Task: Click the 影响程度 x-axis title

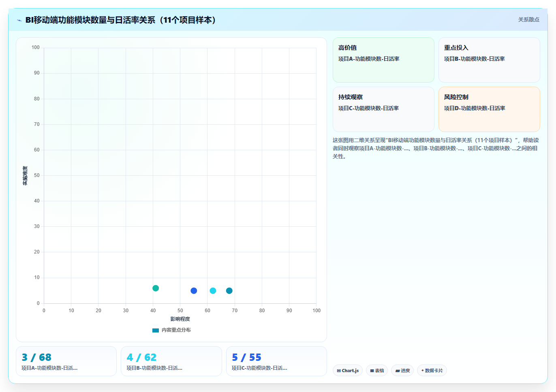Action: click(x=180, y=319)
